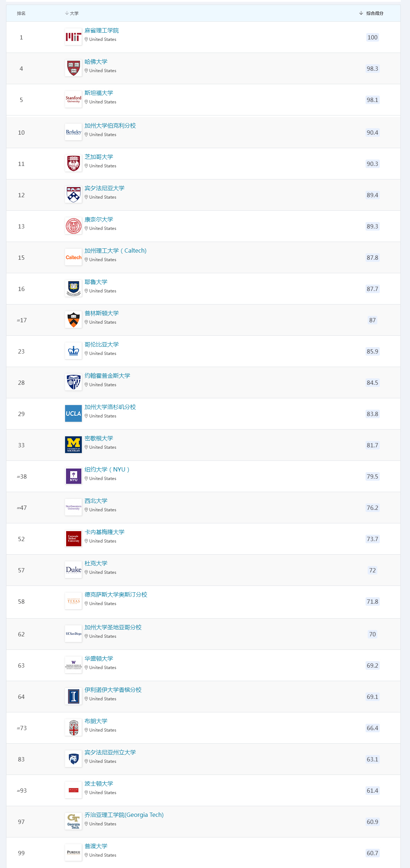Screen dimensions: 410x868
Task: Click the Georgia Tech logo
Action: pos(73,821)
